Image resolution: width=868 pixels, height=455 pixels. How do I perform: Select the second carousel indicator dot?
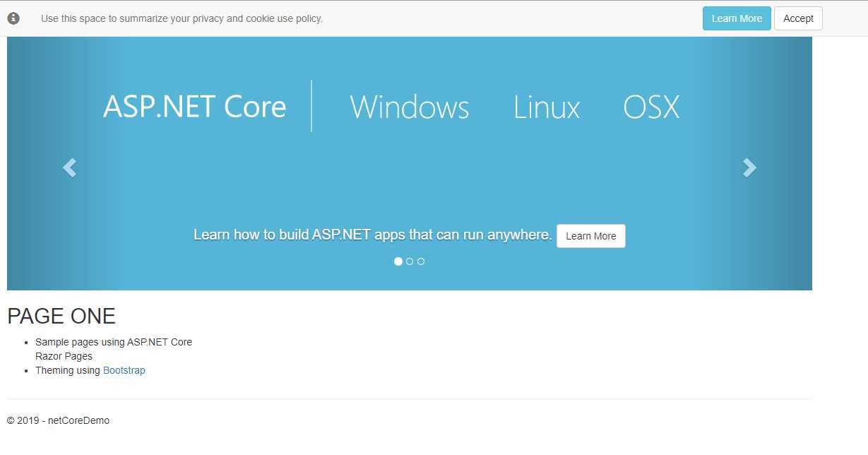pyautogui.click(x=410, y=261)
